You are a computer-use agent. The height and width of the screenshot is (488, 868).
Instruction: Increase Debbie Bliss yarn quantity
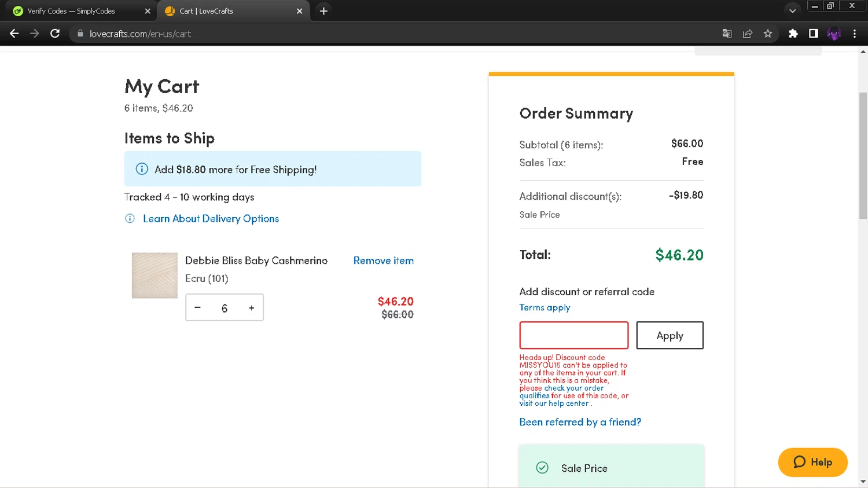(252, 308)
